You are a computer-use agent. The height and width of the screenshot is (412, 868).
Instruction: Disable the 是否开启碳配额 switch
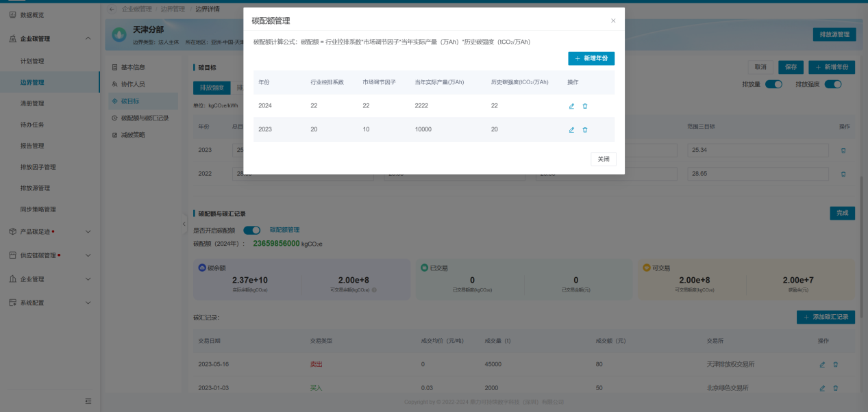click(x=252, y=230)
